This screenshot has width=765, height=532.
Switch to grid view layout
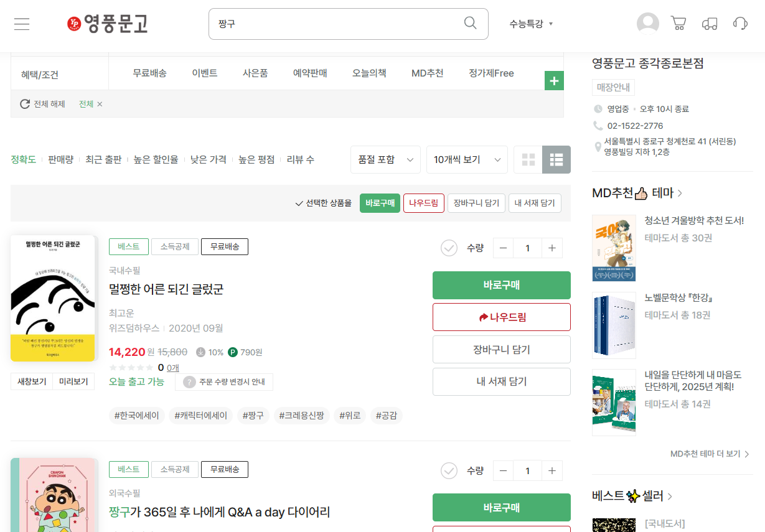(528, 159)
